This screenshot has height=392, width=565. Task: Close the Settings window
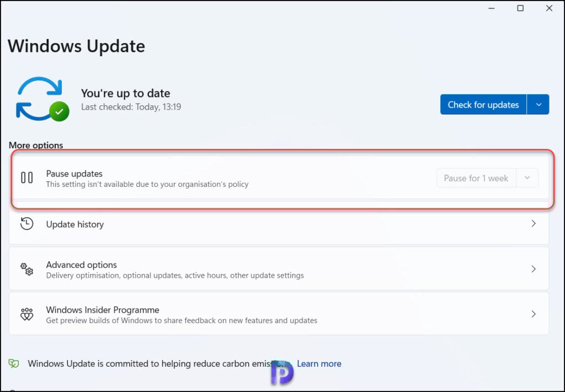pos(549,8)
